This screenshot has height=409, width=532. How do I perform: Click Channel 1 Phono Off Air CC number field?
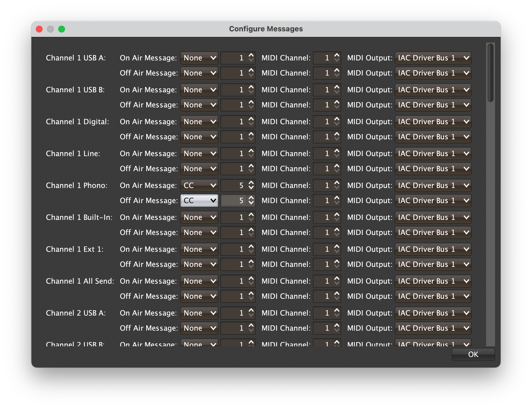click(234, 201)
